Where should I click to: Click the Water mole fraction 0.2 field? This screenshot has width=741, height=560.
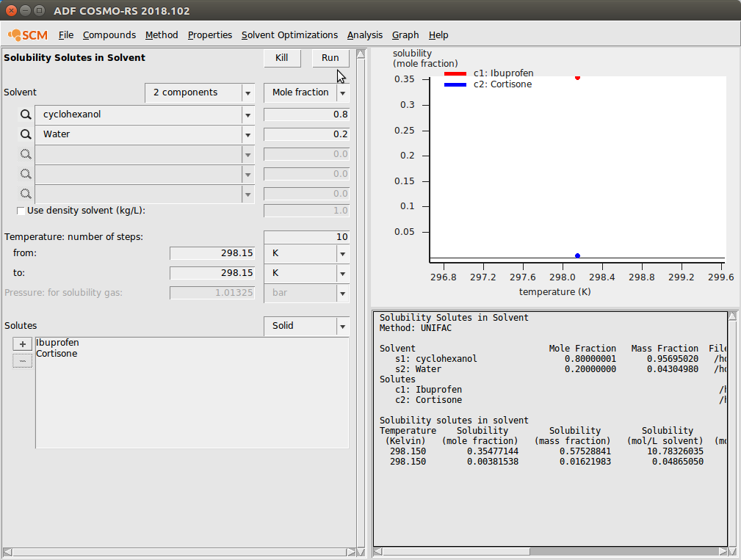(x=306, y=134)
